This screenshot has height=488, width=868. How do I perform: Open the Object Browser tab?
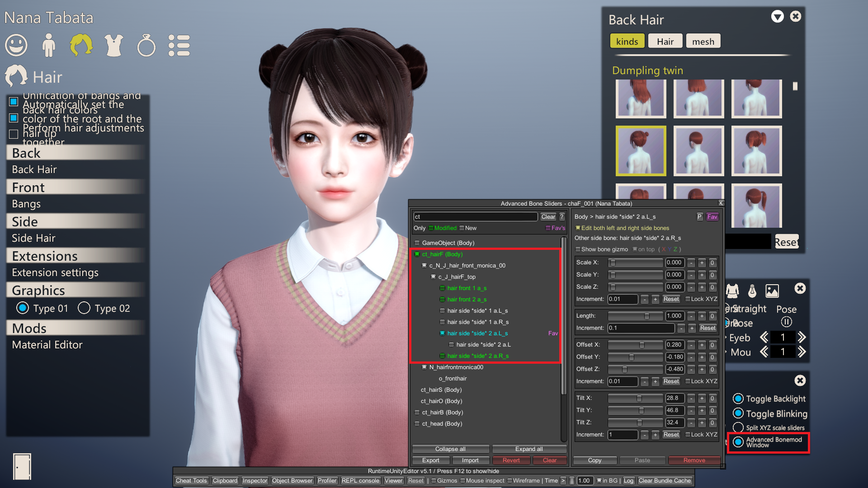click(x=292, y=481)
